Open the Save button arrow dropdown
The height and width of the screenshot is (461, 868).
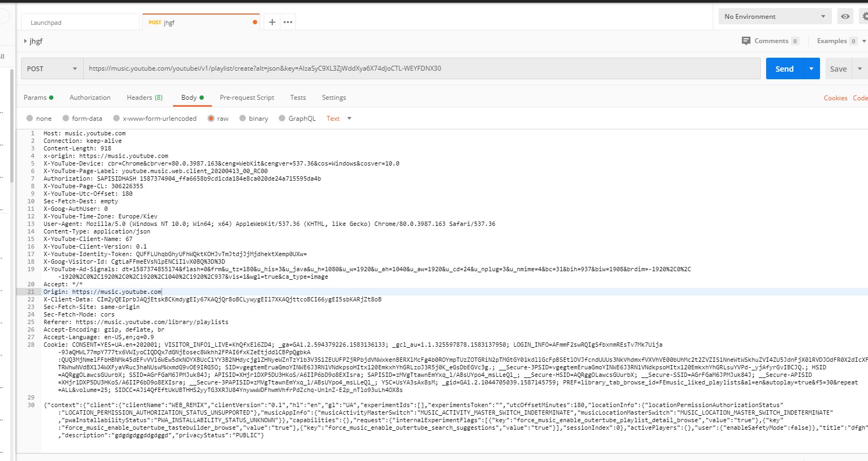coord(860,68)
